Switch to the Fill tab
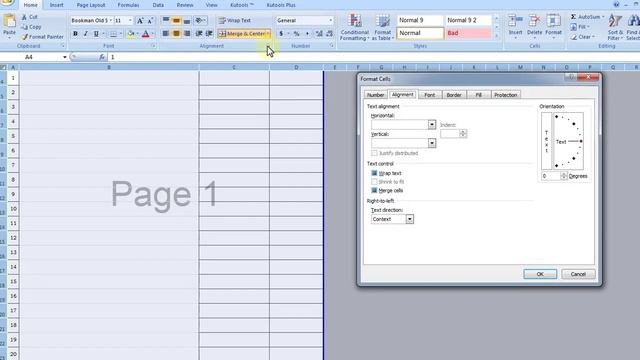640x360 pixels. 478,95
